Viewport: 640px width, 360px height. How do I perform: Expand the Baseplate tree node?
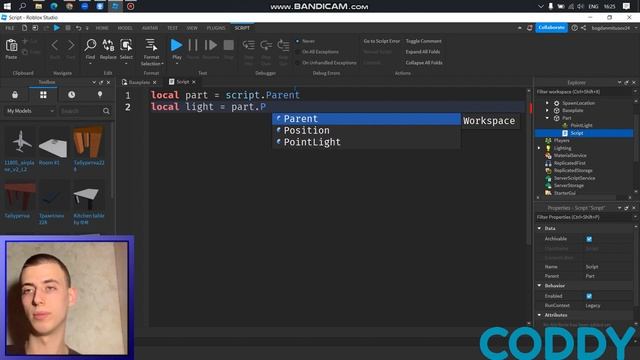(547, 110)
